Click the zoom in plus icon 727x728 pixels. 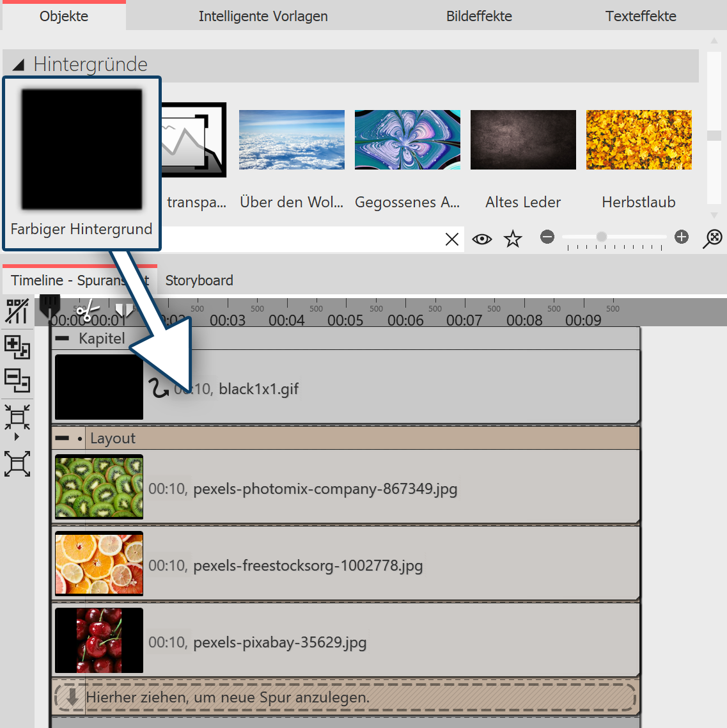[x=681, y=237]
